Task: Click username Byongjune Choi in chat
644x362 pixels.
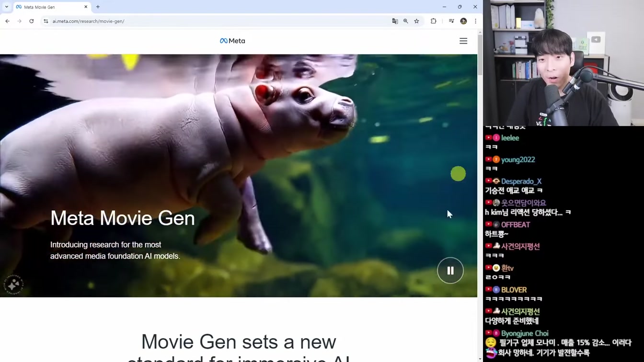Action: [525, 333]
